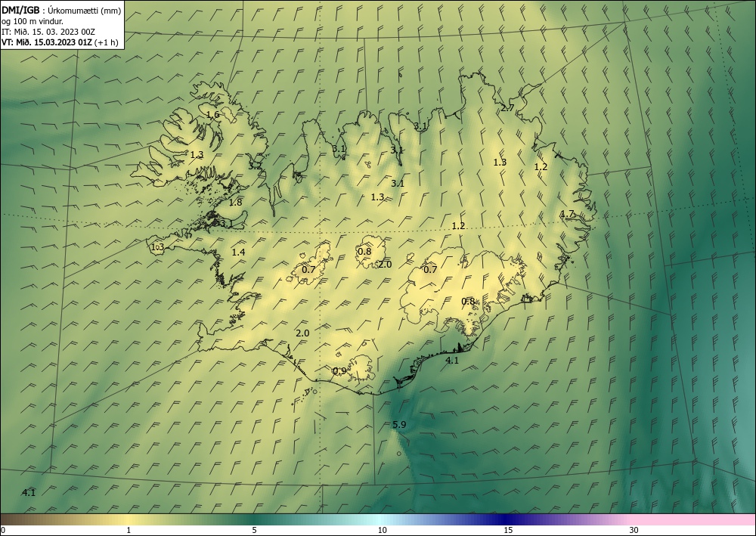Click the color scale label 5
The width and height of the screenshot is (756, 536).
(254, 530)
